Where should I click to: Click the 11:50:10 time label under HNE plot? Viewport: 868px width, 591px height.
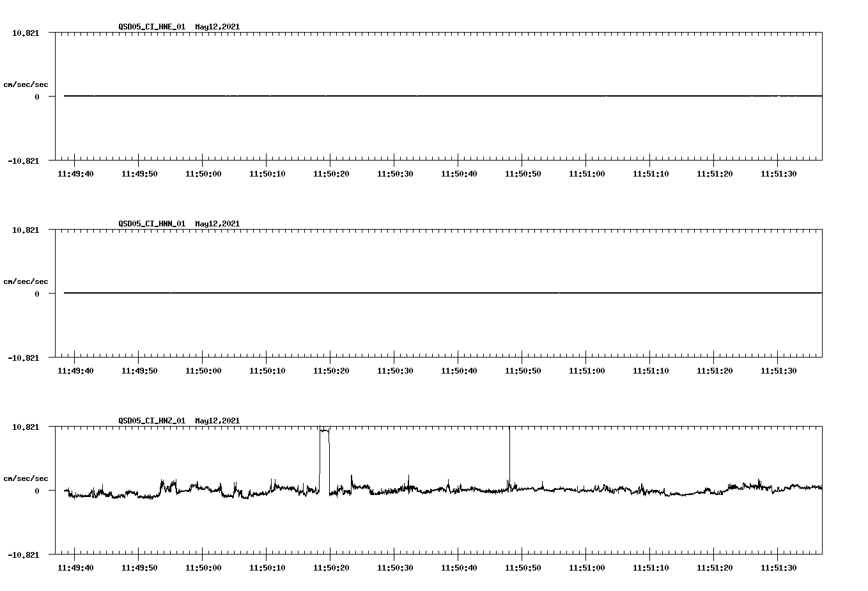click(x=267, y=173)
